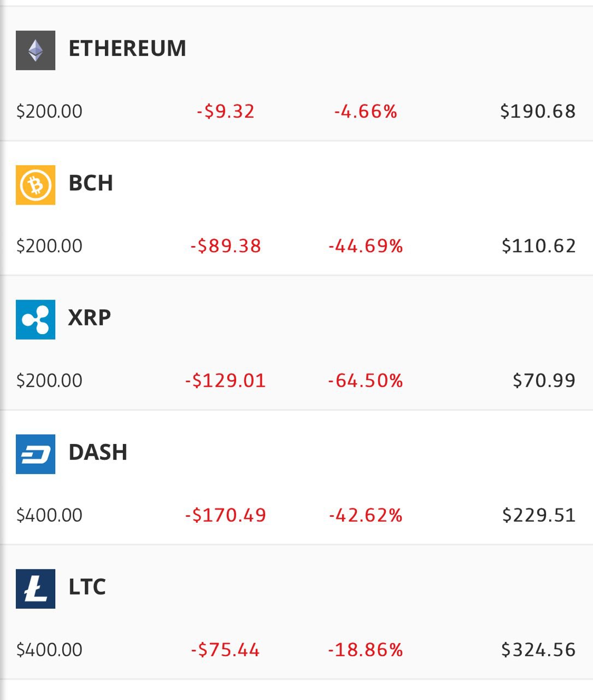
Task: Tap the orange BCH coin icon
Action: [x=36, y=185]
